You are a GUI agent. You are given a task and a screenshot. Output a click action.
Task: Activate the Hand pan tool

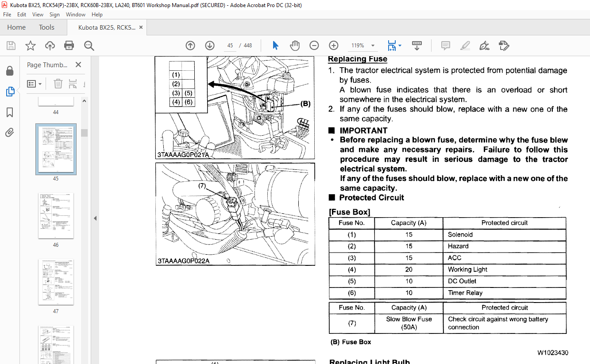(x=295, y=46)
